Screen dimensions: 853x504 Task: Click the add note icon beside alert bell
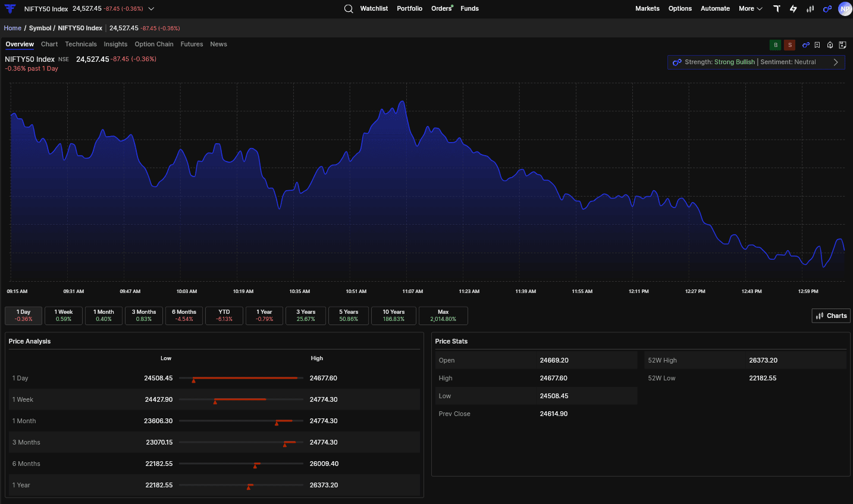tap(842, 45)
